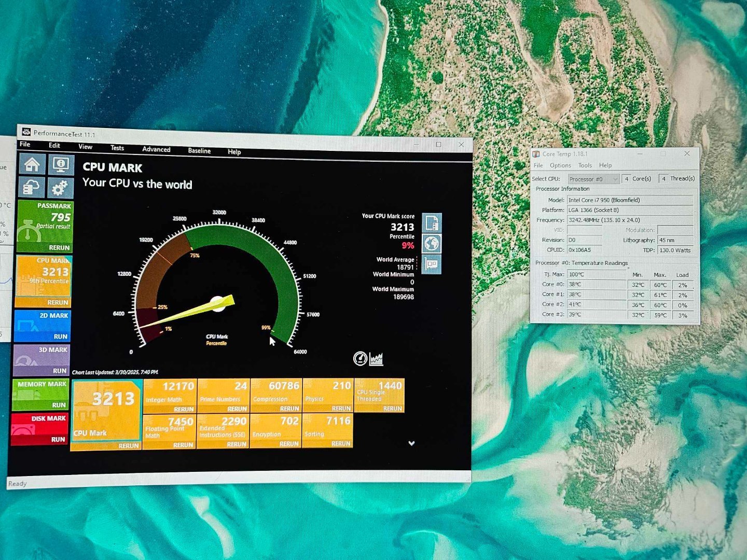The height and width of the screenshot is (560, 747).
Task: Rerun the sidebar CPU Mark test
Action: coord(58,302)
